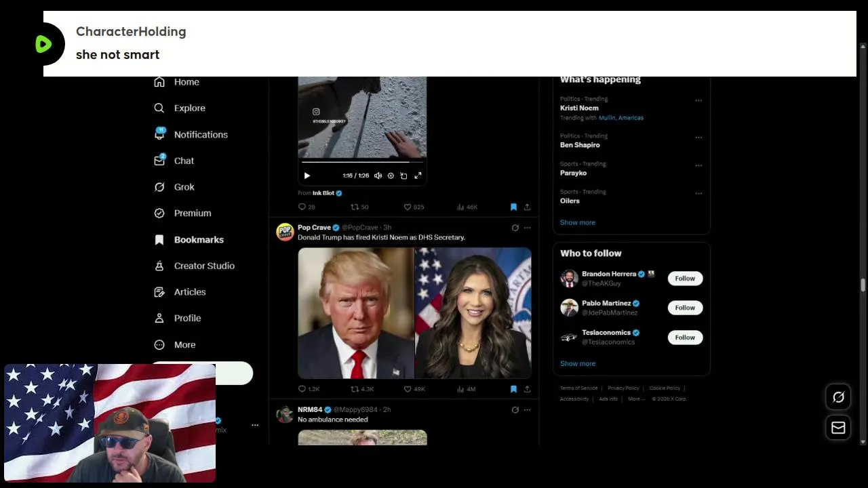Share the video post
Viewport: 868px width, 488px height.
[x=527, y=207]
